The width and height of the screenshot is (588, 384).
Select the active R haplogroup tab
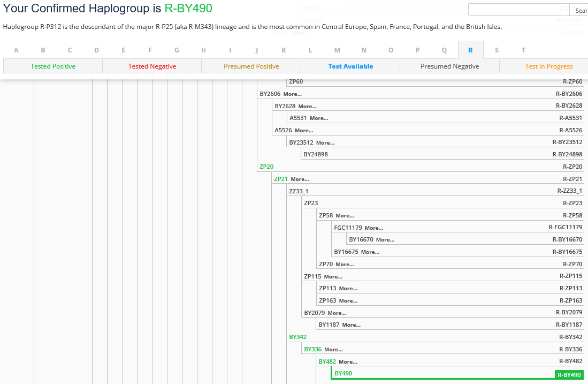(470, 50)
